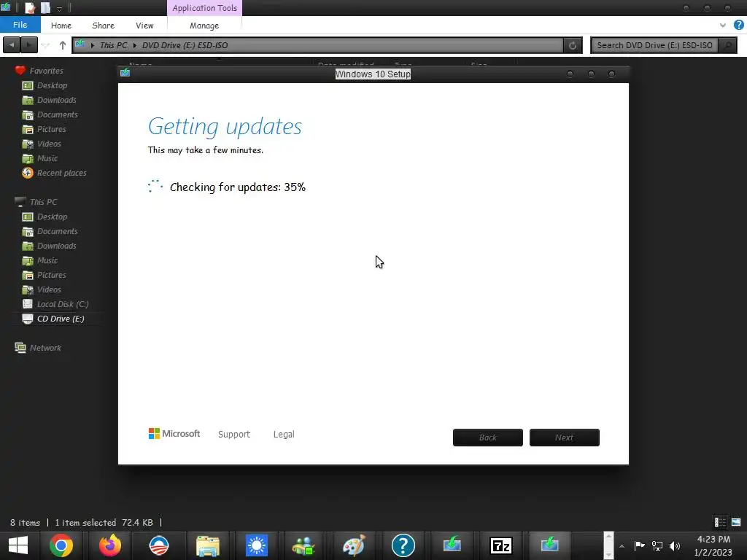
Task: Click the Support link in Windows 10 Setup
Action: point(234,435)
